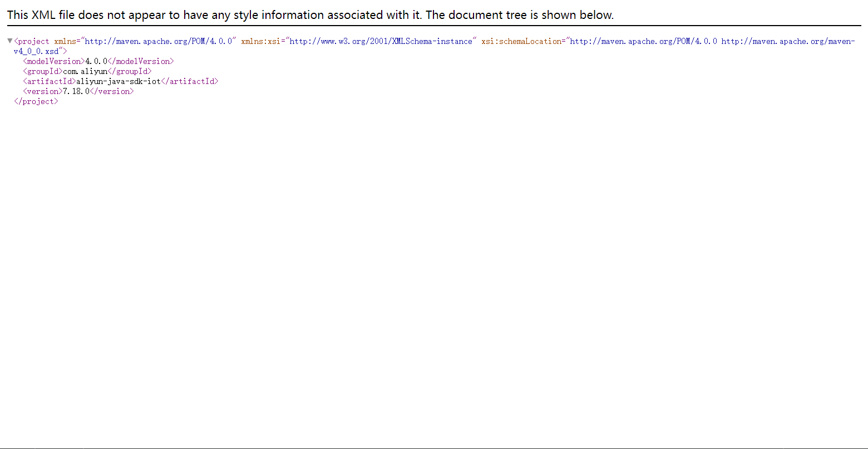This screenshot has width=868, height=449.
Task: Click the opening <version> tag
Action: click(x=43, y=91)
